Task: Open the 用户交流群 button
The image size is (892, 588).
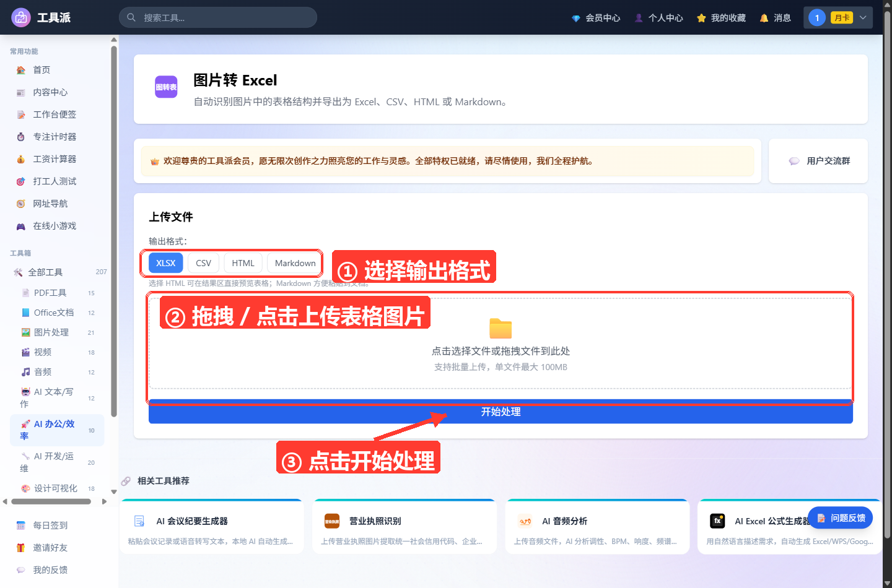Action: point(818,161)
